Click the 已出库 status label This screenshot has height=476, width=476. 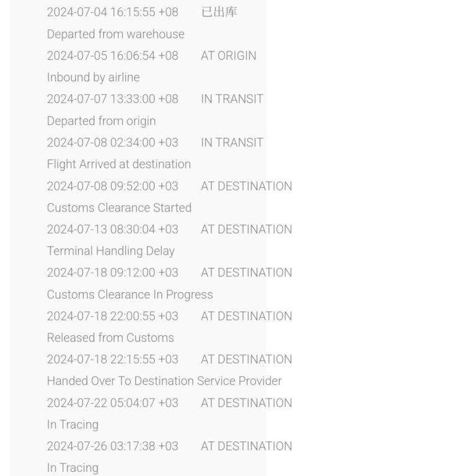pyautogui.click(x=219, y=12)
